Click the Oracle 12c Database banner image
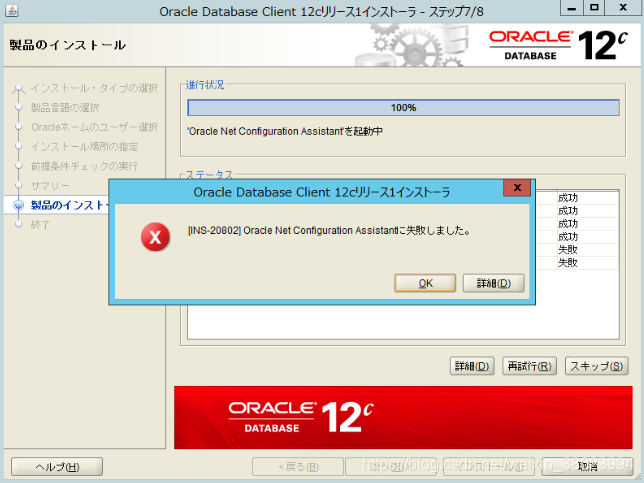Image resolution: width=644 pixels, height=483 pixels. click(403, 417)
